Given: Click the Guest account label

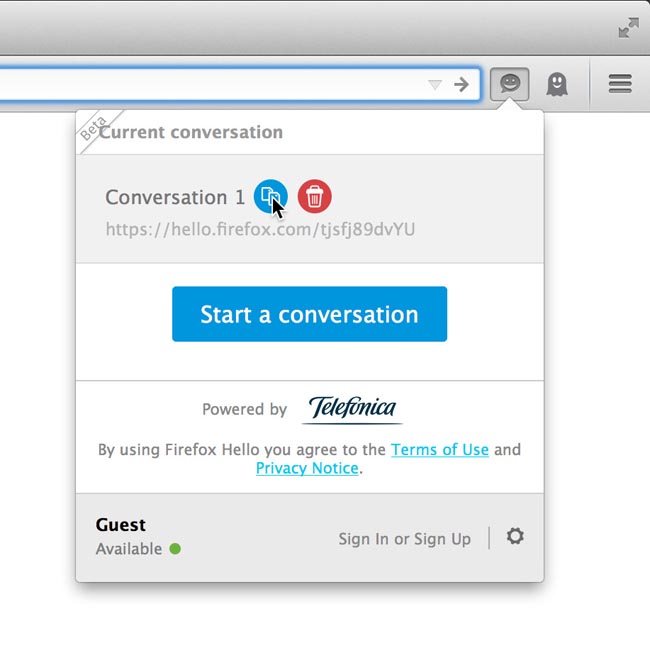Looking at the screenshot, I should tap(120, 525).
